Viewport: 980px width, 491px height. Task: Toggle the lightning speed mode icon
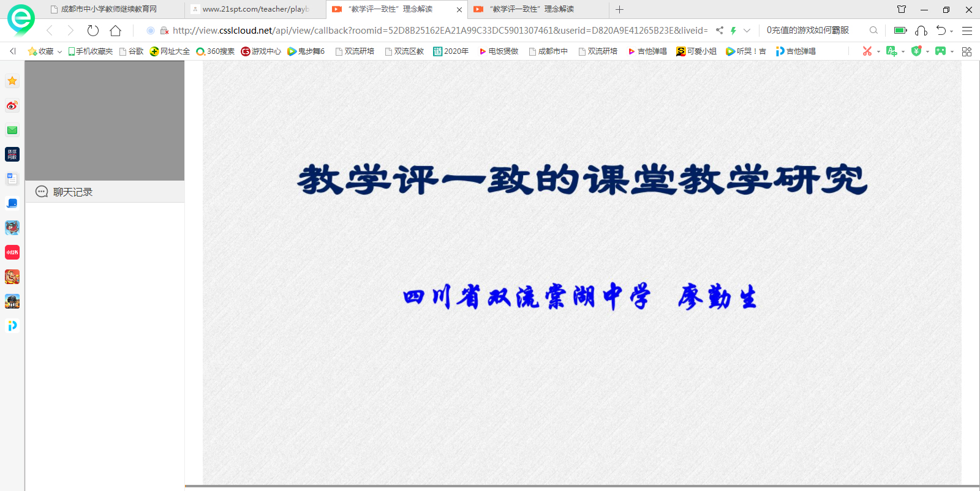[733, 31]
